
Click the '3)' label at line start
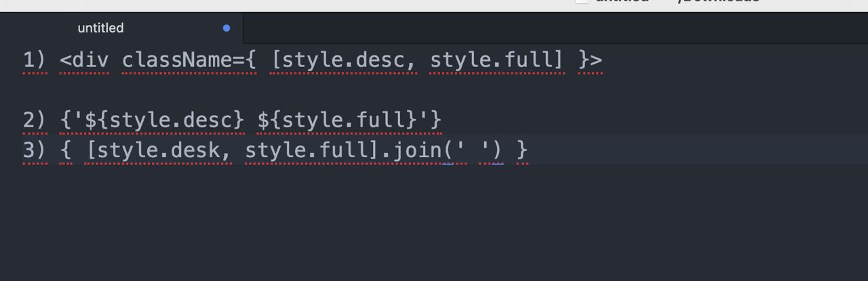pyautogui.click(x=35, y=150)
